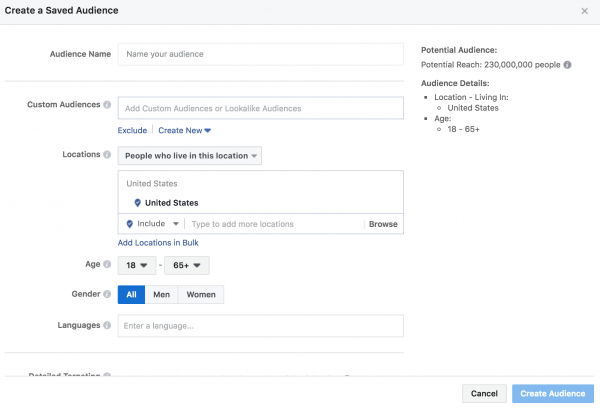Click the gray United States header in locations box
The width and height of the screenshot is (600, 409).
152,184
